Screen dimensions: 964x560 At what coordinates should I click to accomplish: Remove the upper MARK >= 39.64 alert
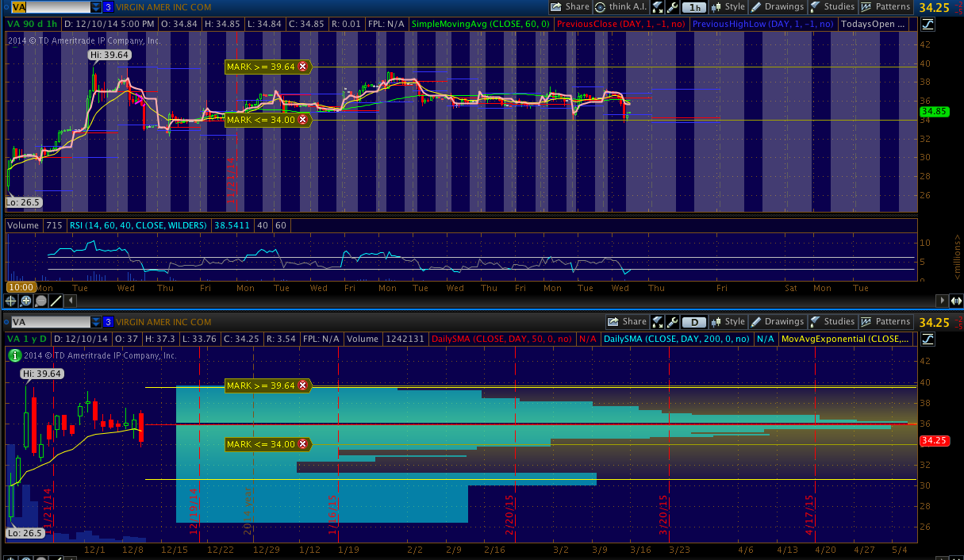[x=302, y=67]
